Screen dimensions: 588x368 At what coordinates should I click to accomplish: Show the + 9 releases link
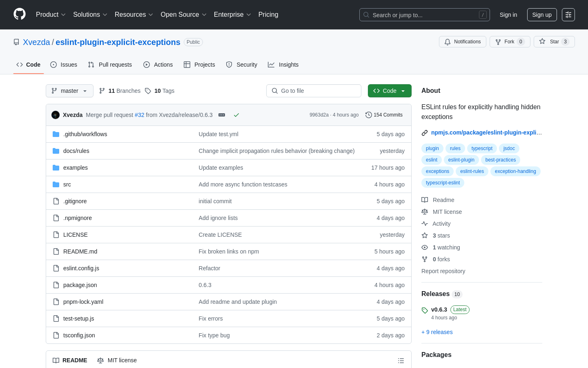437,332
